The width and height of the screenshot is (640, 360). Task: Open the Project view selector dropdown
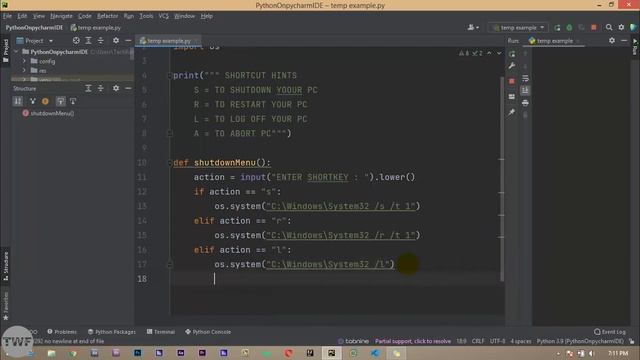click(x=35, y=40)
